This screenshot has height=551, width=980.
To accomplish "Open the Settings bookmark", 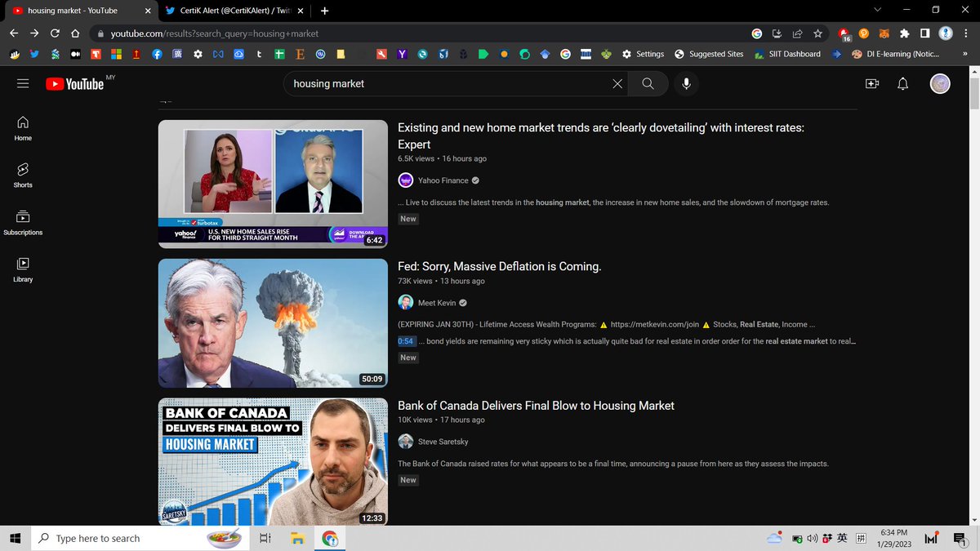I will point(643,54).
